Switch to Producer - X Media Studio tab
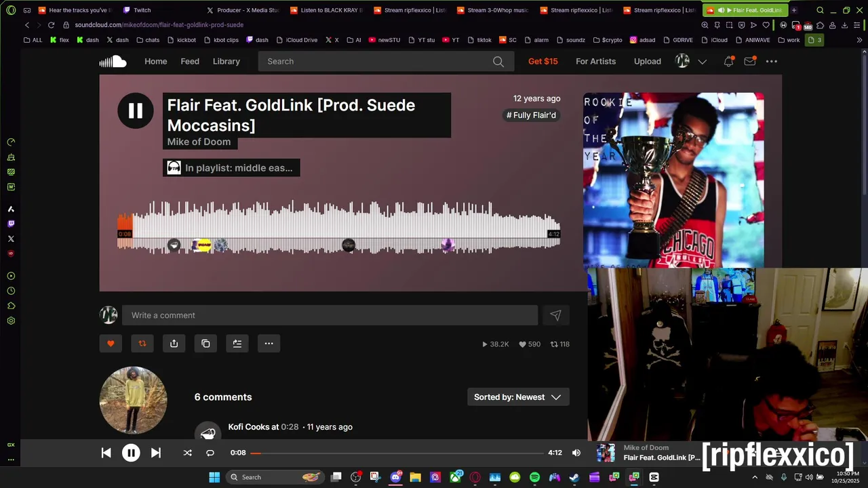Screen dimensions: 868x488 click(x=243, y=10)
